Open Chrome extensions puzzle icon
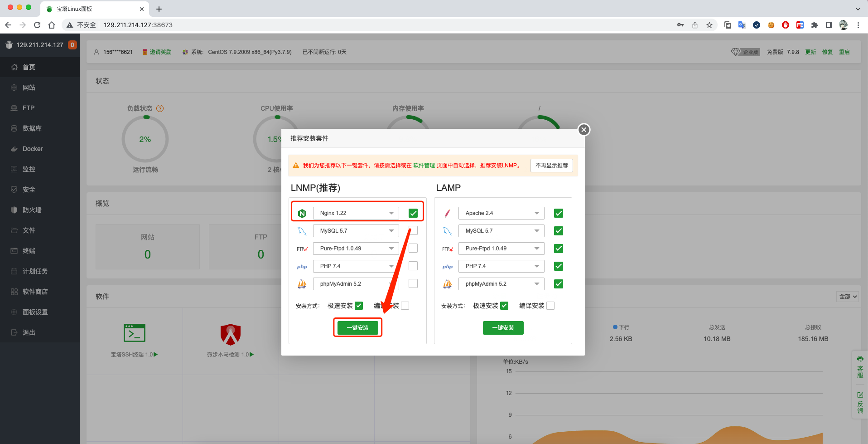 [815, 25]
